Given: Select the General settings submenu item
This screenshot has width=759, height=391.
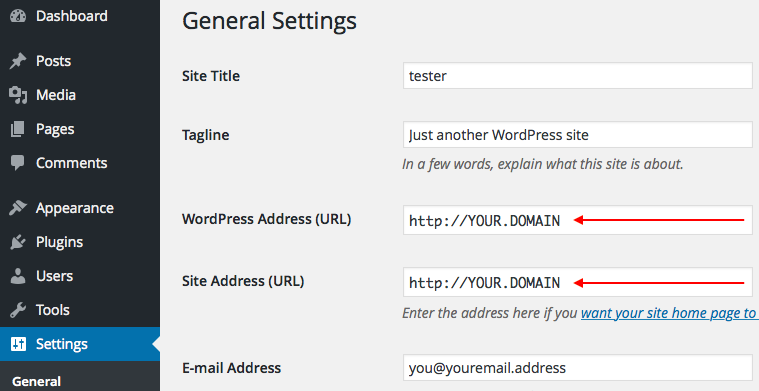Looking at the screenshot, I should 36,381.
